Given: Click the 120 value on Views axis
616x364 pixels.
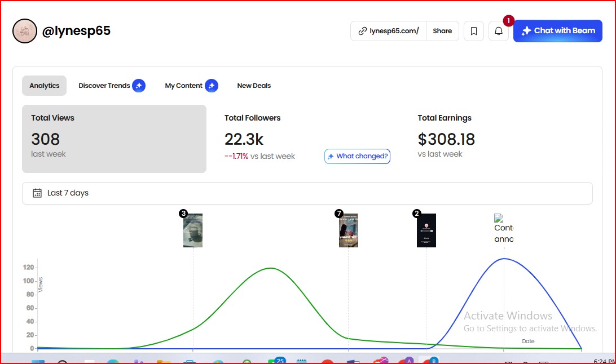Looking at the screenshot, I should coord(28,268).
